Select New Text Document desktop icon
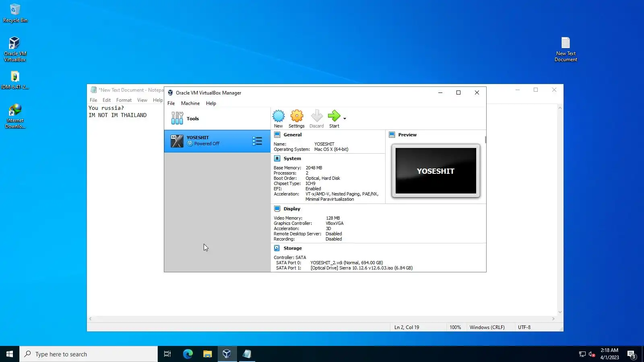This screenshot has height=362, width=644. click(x=566, y=49)
